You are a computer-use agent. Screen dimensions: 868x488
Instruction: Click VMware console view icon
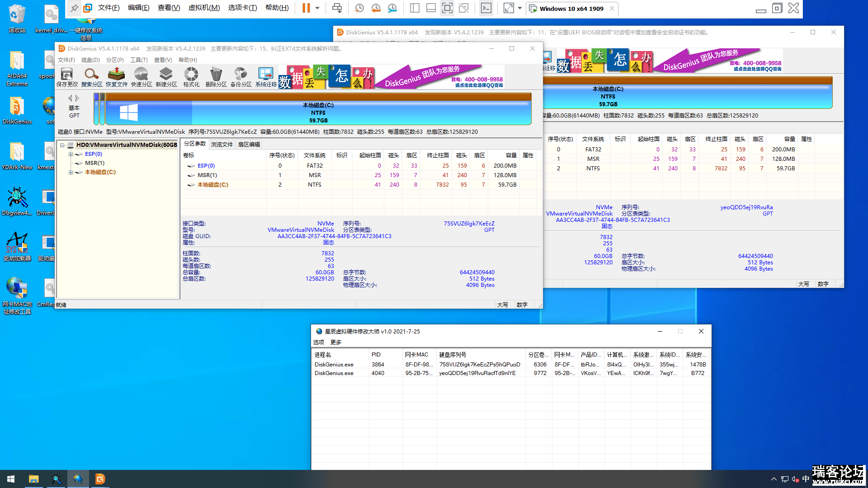[x=486, y=8]
